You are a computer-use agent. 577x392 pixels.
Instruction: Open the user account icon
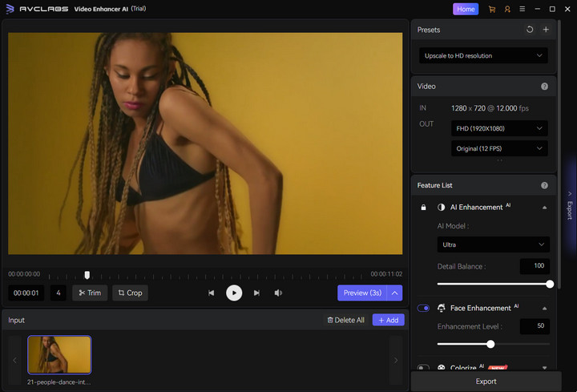pos(507,9)
